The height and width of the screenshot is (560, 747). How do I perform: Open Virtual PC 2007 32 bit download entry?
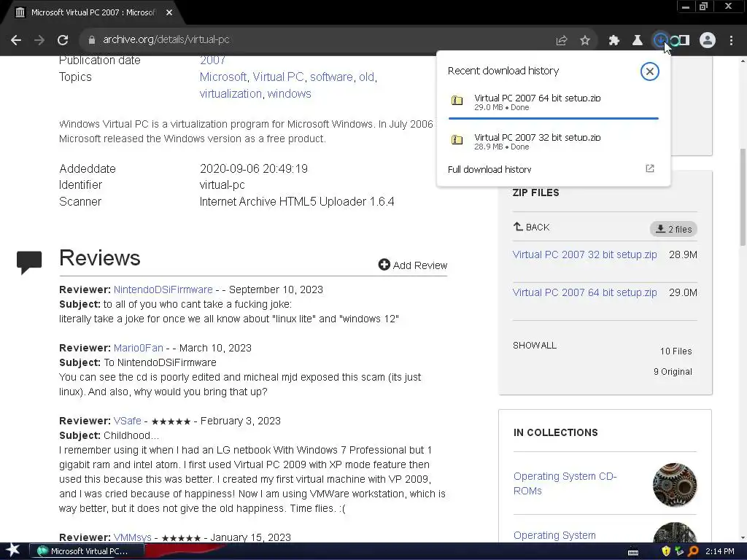[554, 141]
